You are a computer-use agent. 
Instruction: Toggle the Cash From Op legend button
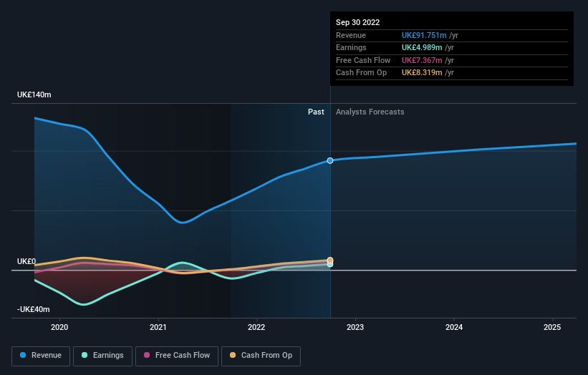point(261,356)
